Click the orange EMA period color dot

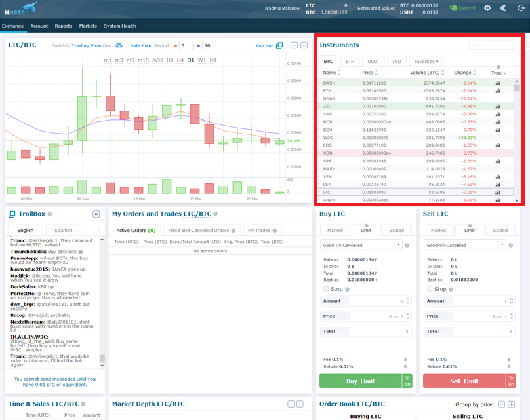pyautogui.click(x=175, y=46)
